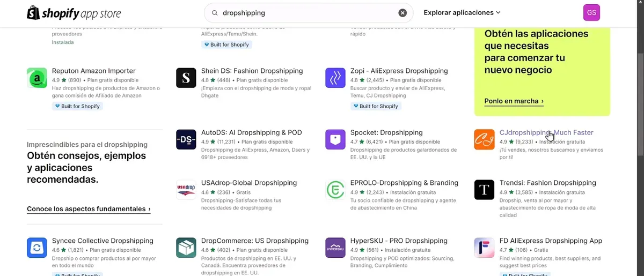Click into the dropshipping search field
Screen dimensions: 644x276
[x=309, y=13]
